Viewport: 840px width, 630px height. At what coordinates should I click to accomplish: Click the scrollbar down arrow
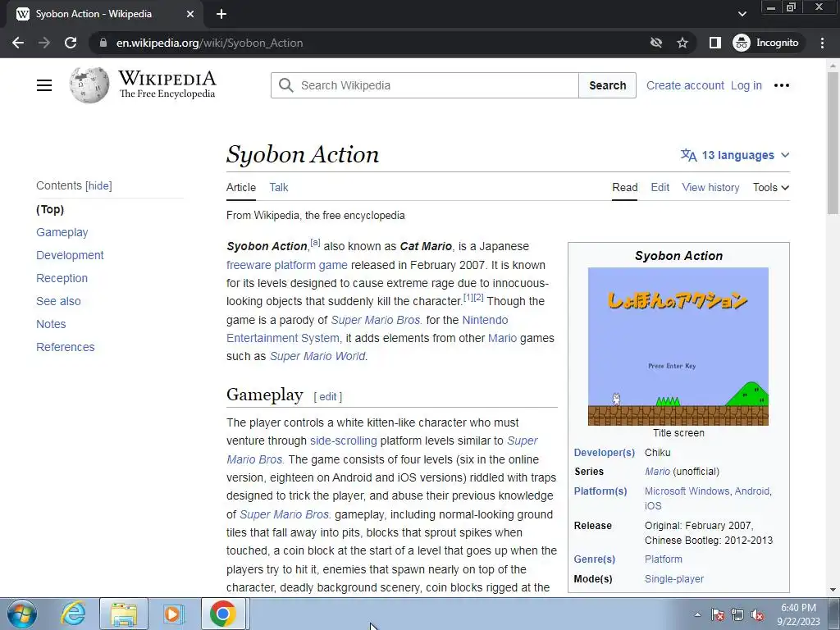coord(833,590)
